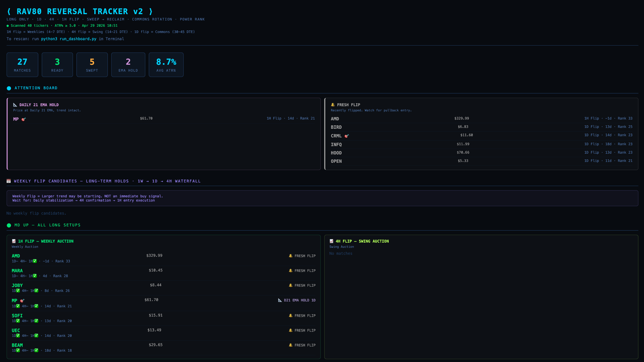Click the bell icon in the UEC row
This screenshot has height=362, width=644.
coord(291,330)
